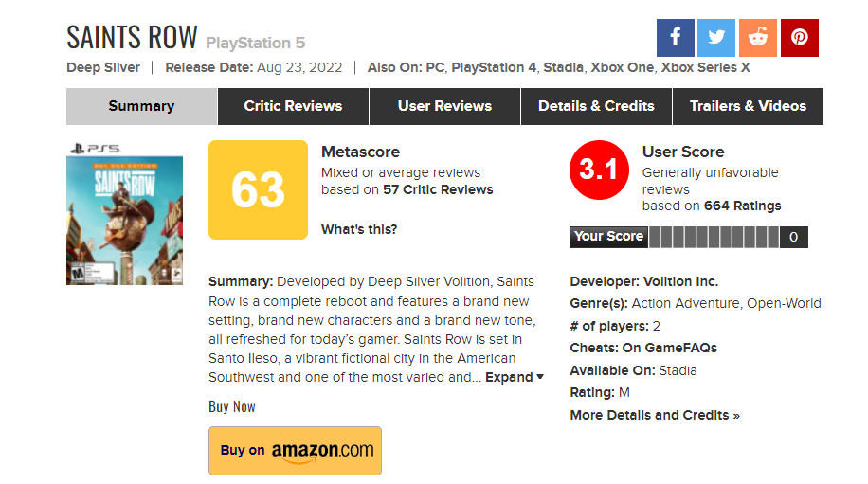
Task: Share via the Reddit icon
Action: pyautogui.click(x=758, y=38)
